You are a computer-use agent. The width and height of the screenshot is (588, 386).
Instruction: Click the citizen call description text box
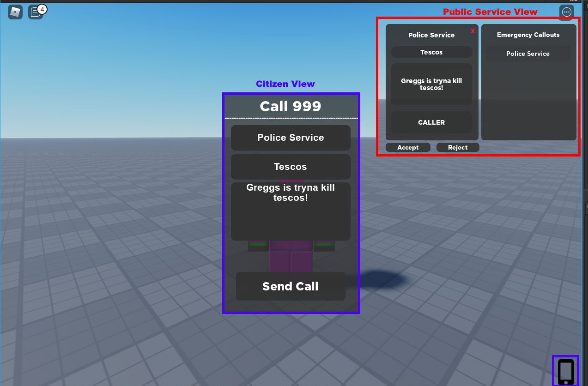pyautogui.click(x=291, y=211)
